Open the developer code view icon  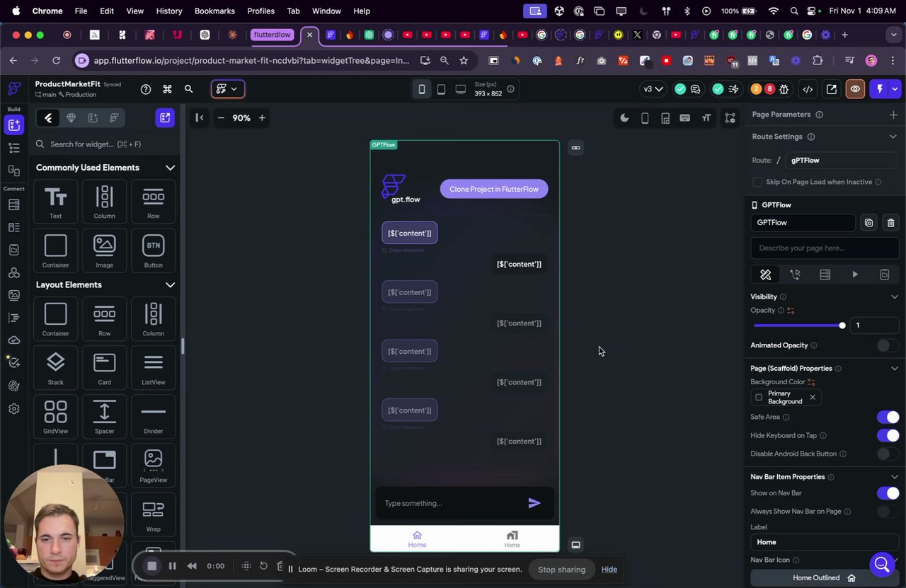pos(808,89)
